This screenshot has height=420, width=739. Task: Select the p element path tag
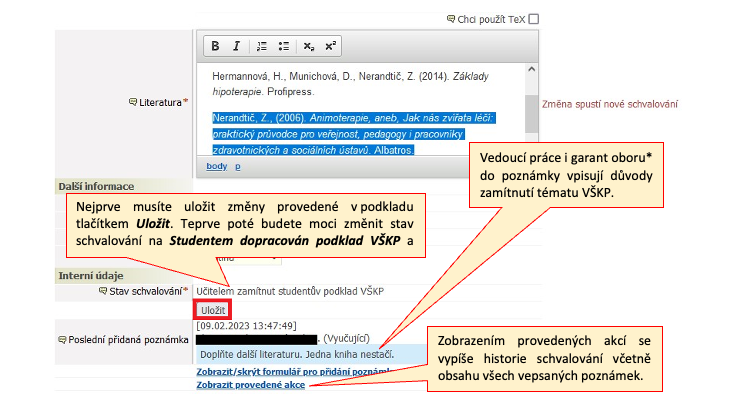pos(237,166)
